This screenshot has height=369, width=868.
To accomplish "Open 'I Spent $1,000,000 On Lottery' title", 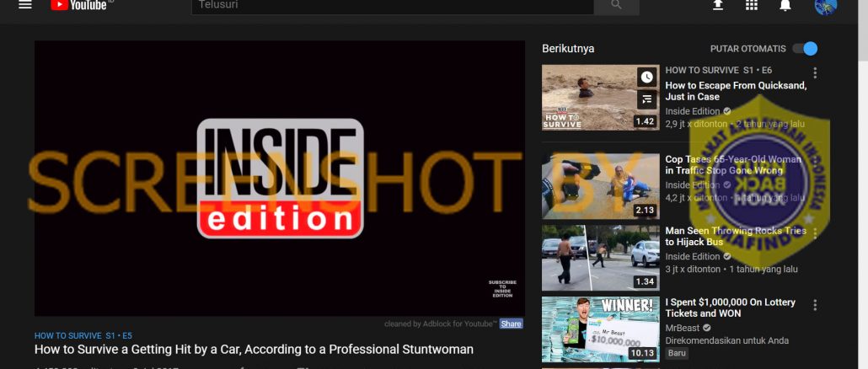I will point(730,307).
